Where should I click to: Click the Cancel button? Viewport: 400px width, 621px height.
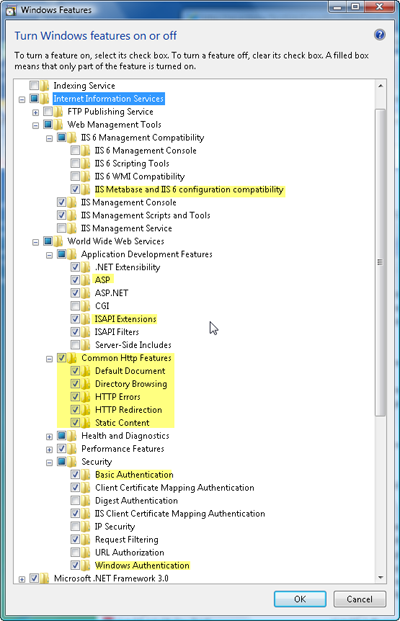(360, 599)
